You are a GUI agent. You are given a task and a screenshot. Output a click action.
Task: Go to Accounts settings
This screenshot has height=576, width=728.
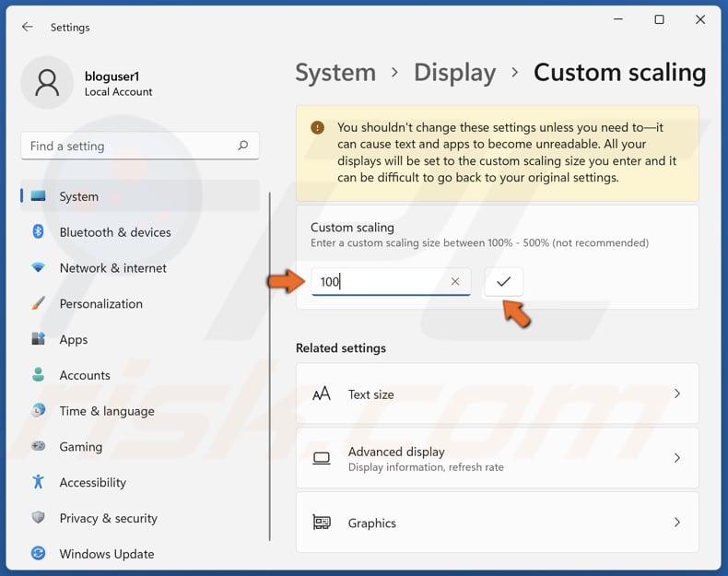pyautogui.click(x=140, y=374)
